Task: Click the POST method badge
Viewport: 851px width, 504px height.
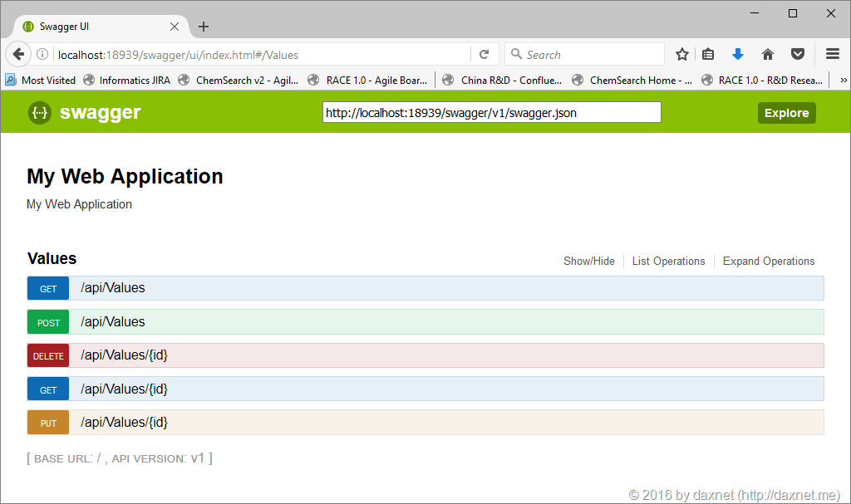Action: pyautogui.click(x=48, y=322)
